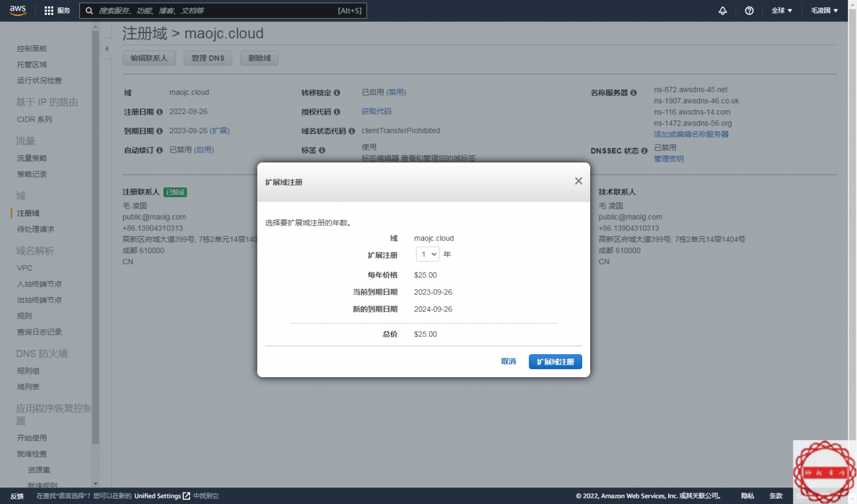Viewport: 857px width, 504px height.
Task: Click the notifications bell icon
Action: coord(723,10)
